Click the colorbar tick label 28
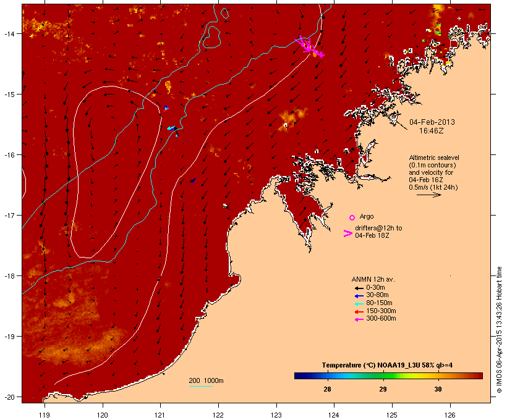The height and width of the screenshot is (420, 507). (327, 389)
